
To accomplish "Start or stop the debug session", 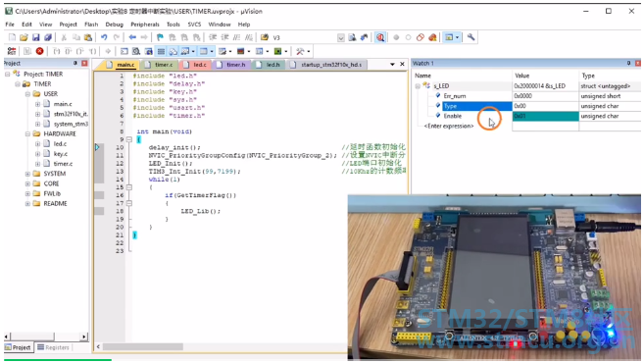I will pos(380,37).
